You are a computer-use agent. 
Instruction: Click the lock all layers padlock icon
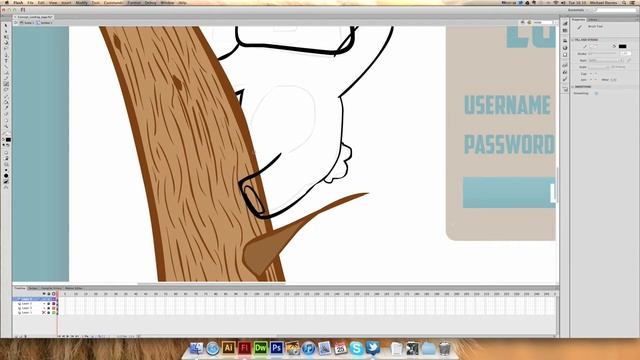tap(49, 294)
